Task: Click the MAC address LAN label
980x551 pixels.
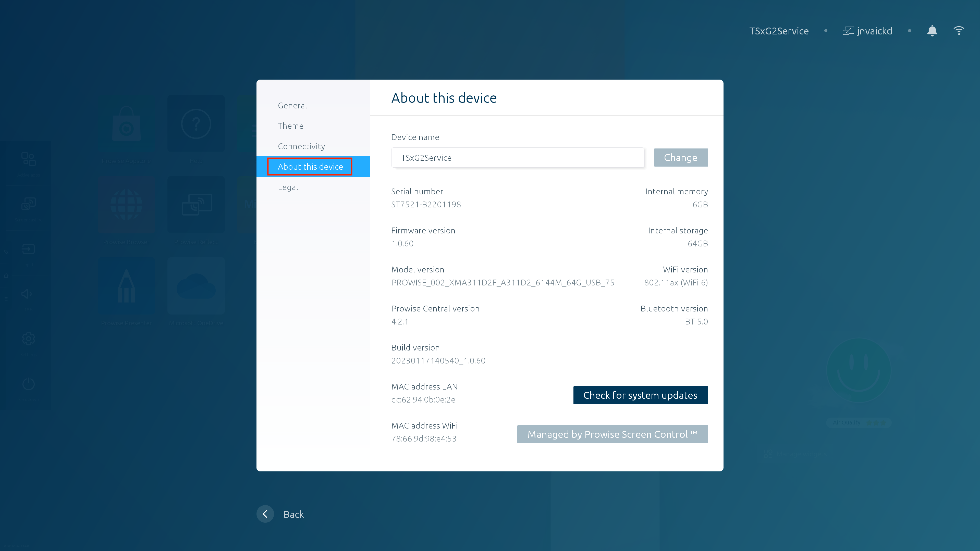Action: pyautogui.click(x=424, y=387)
